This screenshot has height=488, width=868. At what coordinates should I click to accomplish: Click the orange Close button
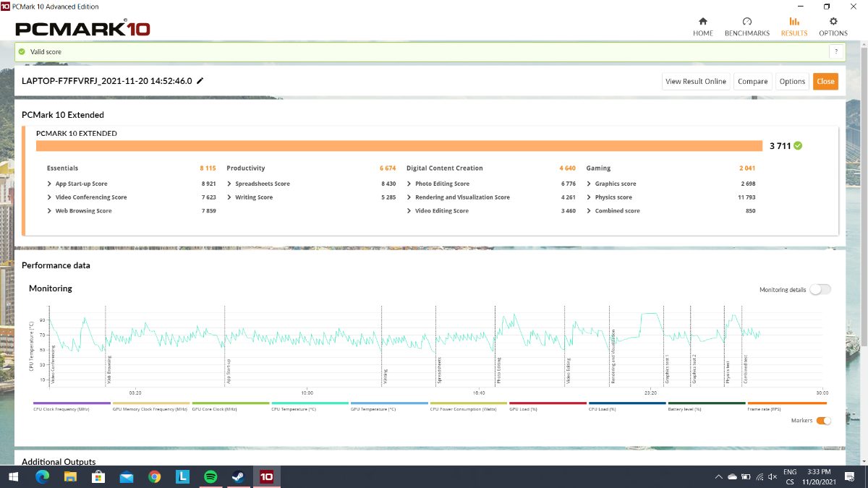point(825,82)
